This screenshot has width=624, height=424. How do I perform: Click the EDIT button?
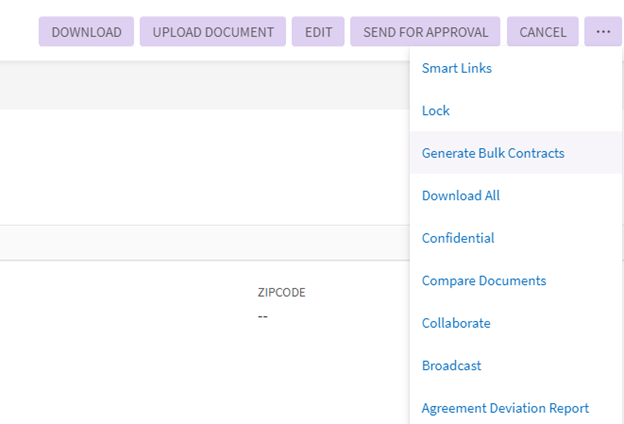(318, 32)
